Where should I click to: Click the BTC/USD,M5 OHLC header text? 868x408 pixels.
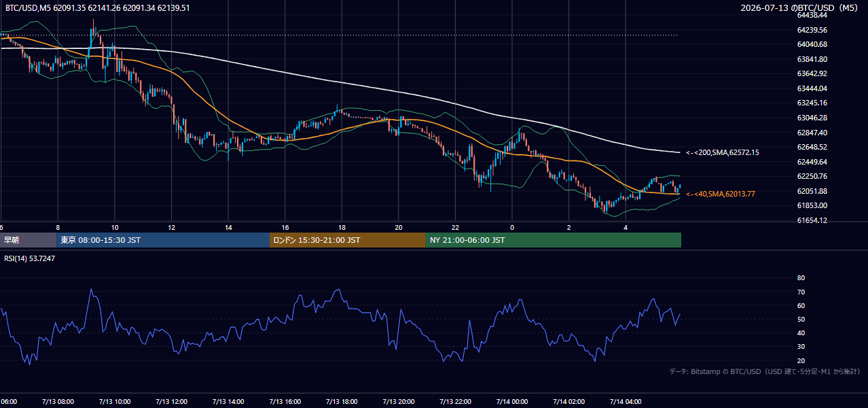coord(98,7)
